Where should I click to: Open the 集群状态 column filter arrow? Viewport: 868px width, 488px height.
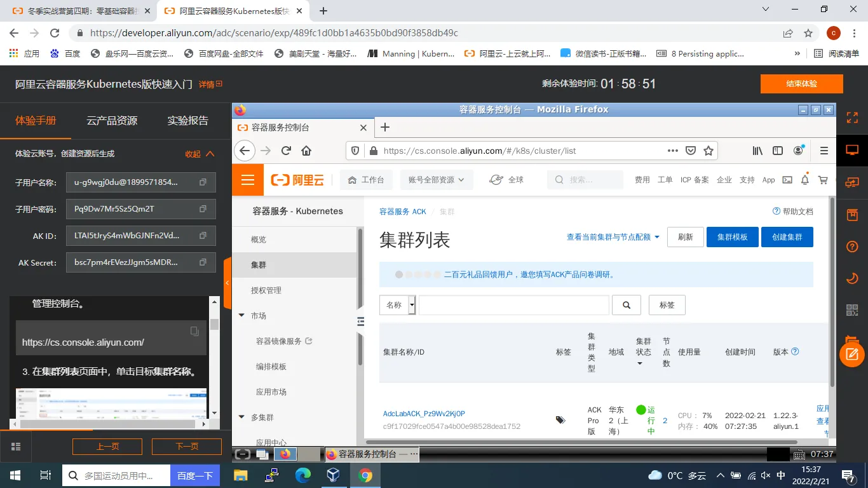(639, 363)
